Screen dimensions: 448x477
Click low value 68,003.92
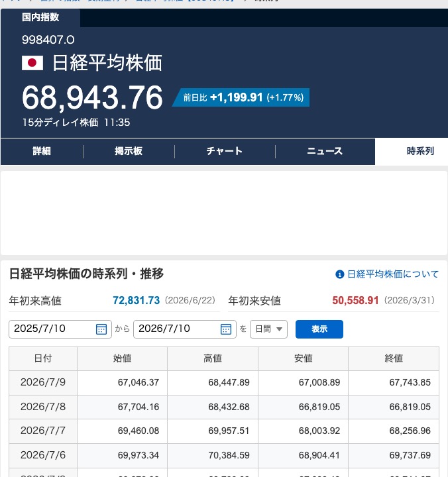319,431
